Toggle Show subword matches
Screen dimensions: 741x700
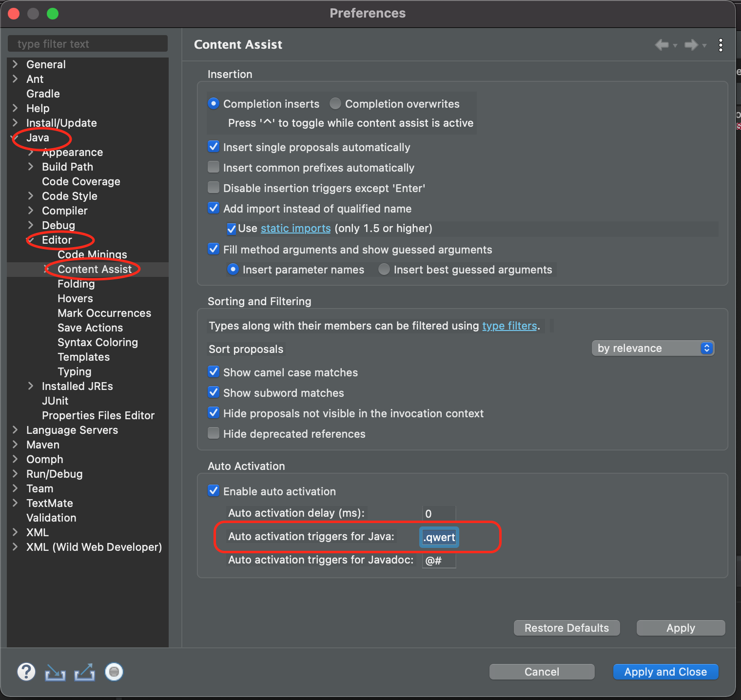pyautogui.click(x=214, y=392)
